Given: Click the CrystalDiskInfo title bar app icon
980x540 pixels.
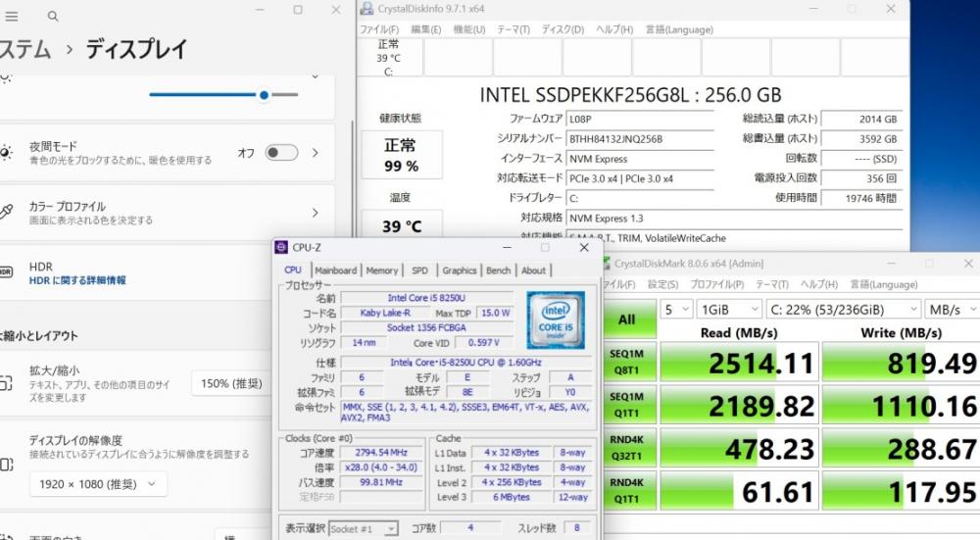Looking at the screenshot, I should pyautogui.click(x=367, y=9).
